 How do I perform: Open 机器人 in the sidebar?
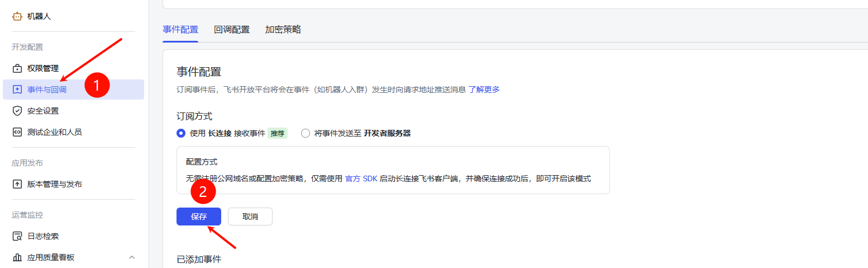pyautogui.click(x=73, y=16)
